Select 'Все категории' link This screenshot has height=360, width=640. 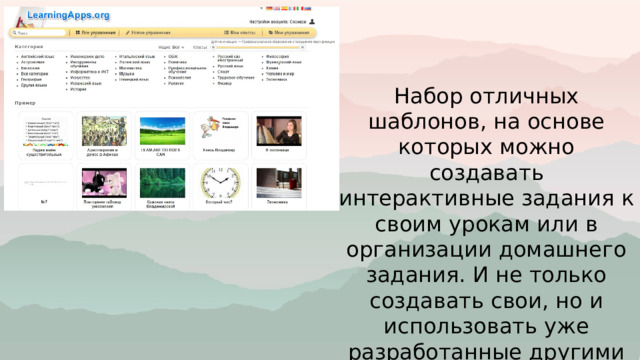pos(35,74)
